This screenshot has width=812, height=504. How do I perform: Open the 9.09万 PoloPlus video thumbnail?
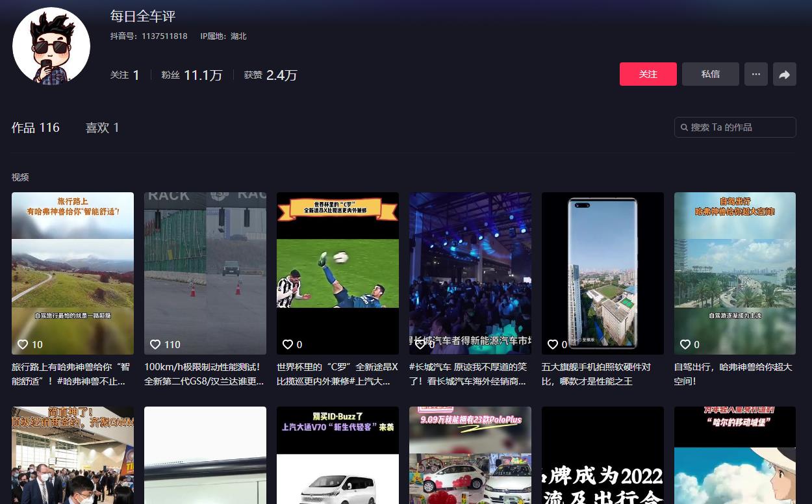[x=470, y=455]
